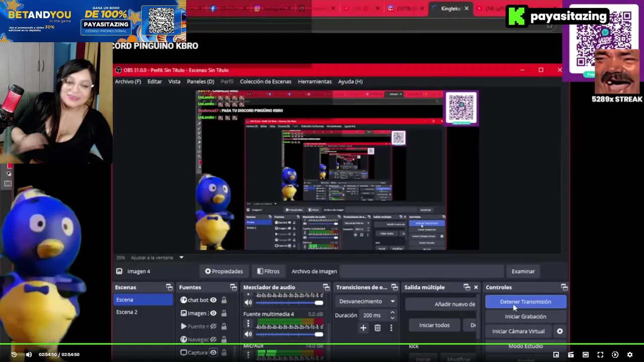Image resolution: width=644 pixels, height=362 pixels.
Task: Click Iniciar Grabación button
Action: (526, 316)
